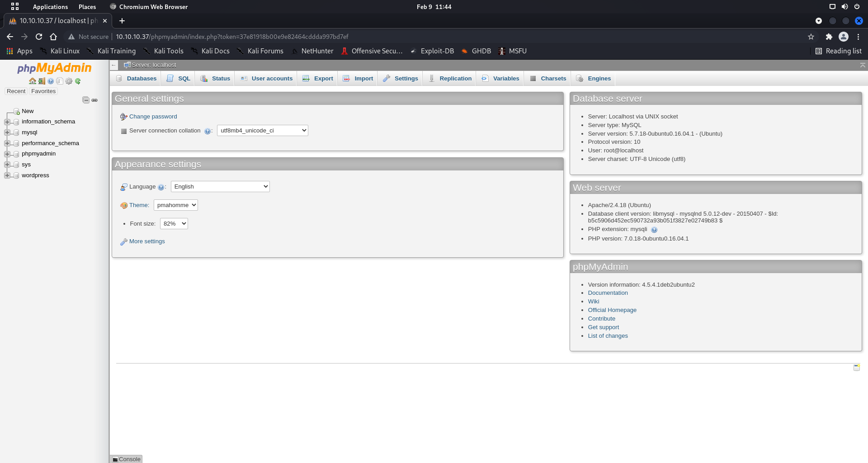The width and height of the screenshot is (868, 463).
Task: Open the Console bar at bottom
Action: [127, 459]
